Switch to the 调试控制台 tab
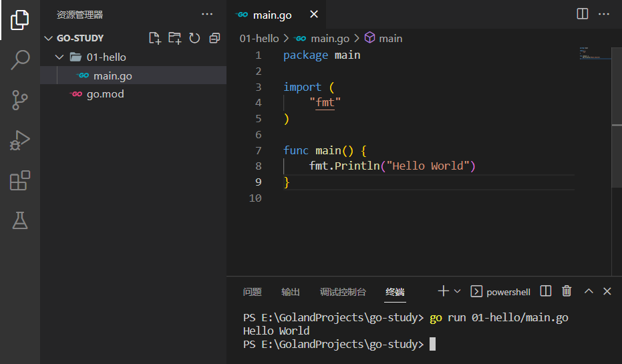This screenshot has width=622, height=364. [x=343, y=292]
